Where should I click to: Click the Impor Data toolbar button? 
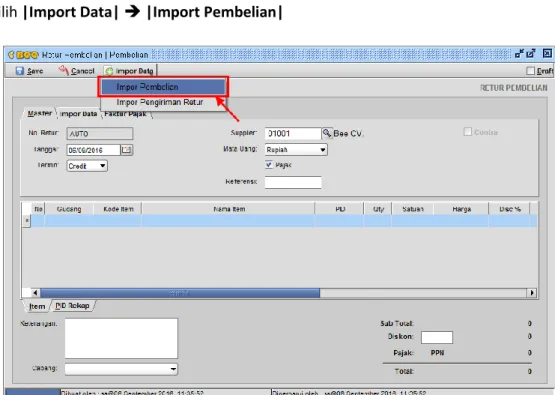[130, 71]
